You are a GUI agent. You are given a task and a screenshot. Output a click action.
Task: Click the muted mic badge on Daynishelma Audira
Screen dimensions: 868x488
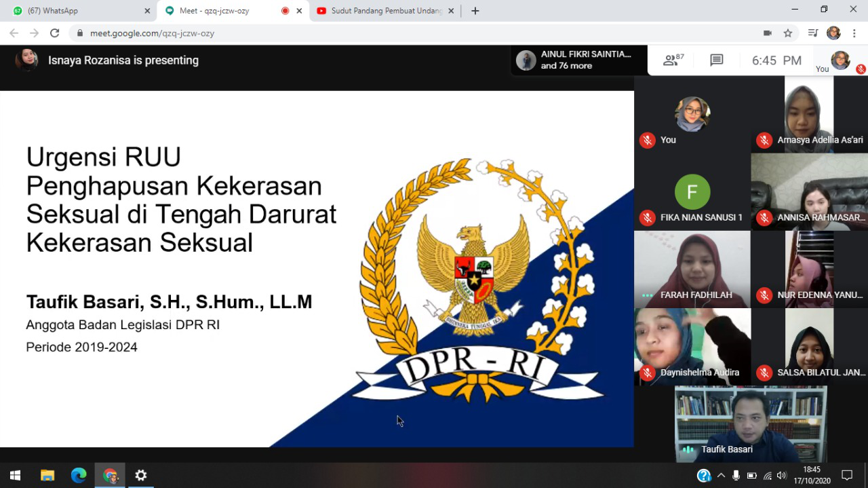(647, 373)
